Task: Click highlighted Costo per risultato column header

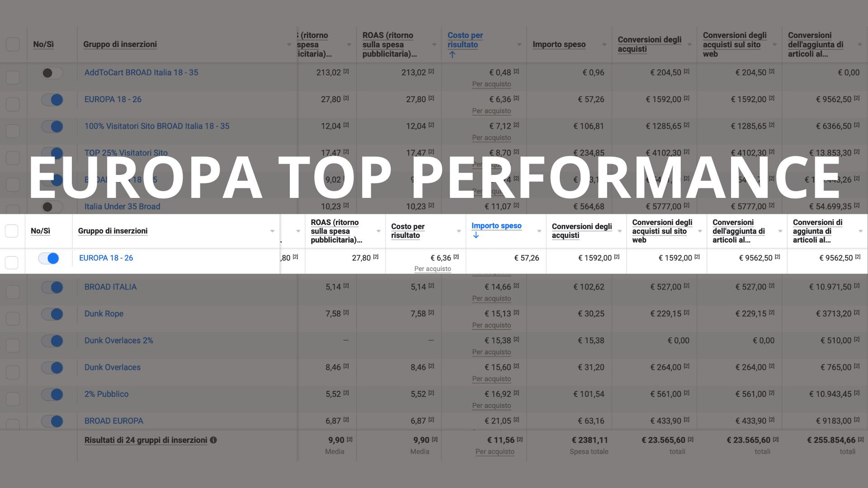Action: (408, 231)
